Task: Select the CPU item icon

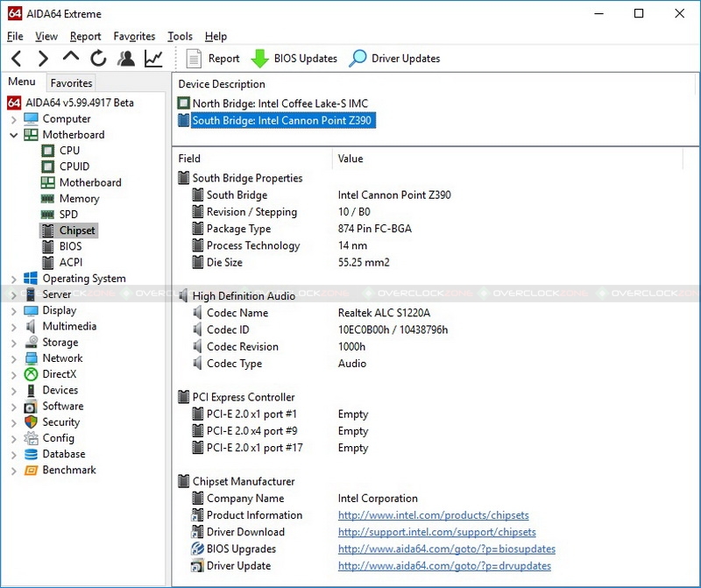Action: (48, 151)
